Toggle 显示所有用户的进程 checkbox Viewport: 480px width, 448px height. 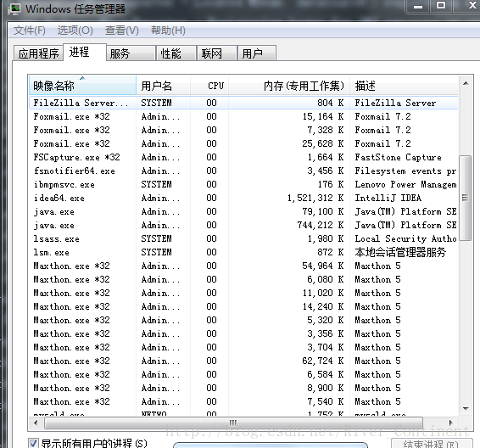coord(33,443)
